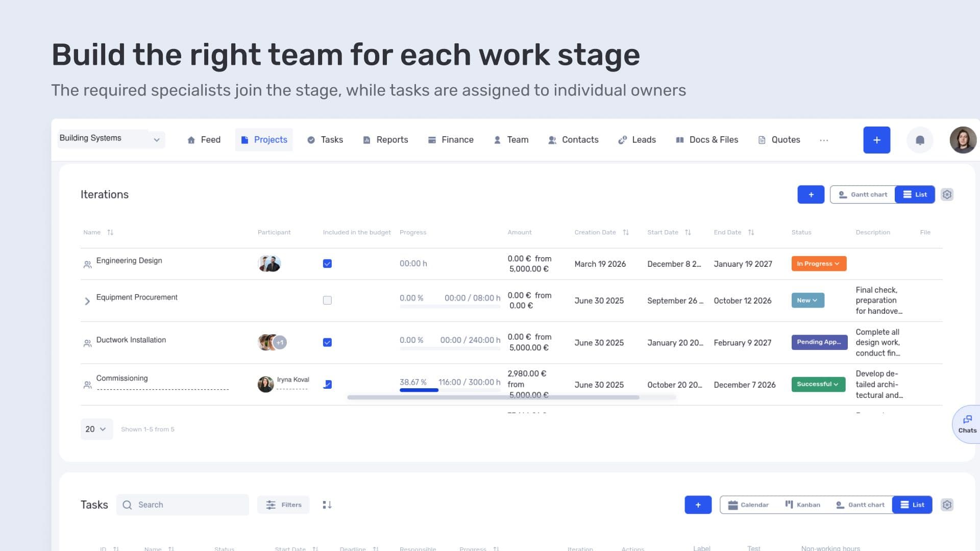Open the Leads tab

tap(637, 140)
